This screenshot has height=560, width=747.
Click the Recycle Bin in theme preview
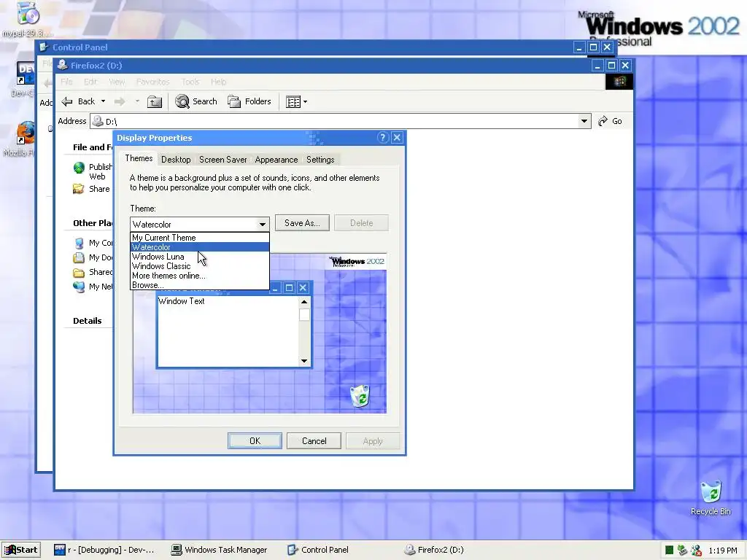click(360, 396)
